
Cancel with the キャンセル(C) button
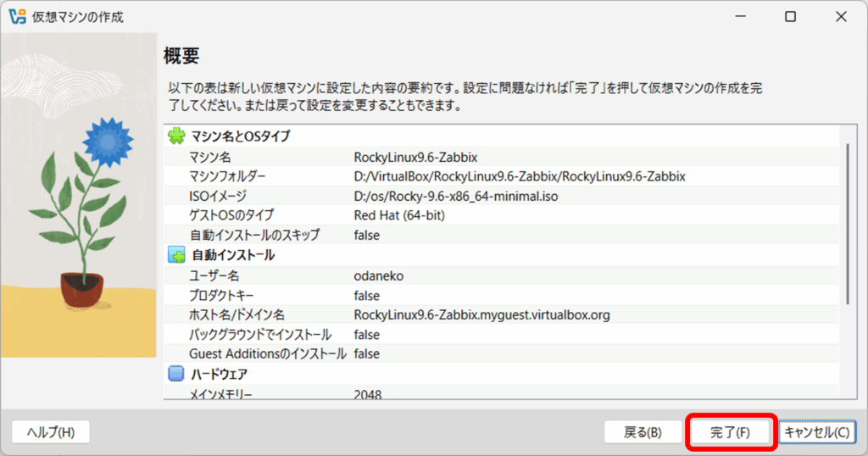(817, 432)
